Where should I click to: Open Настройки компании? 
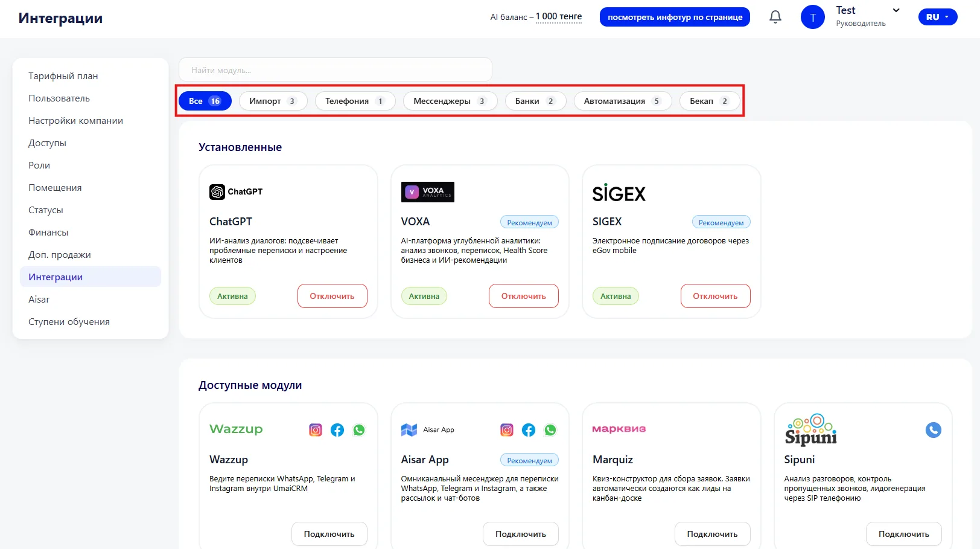point(91,120)
